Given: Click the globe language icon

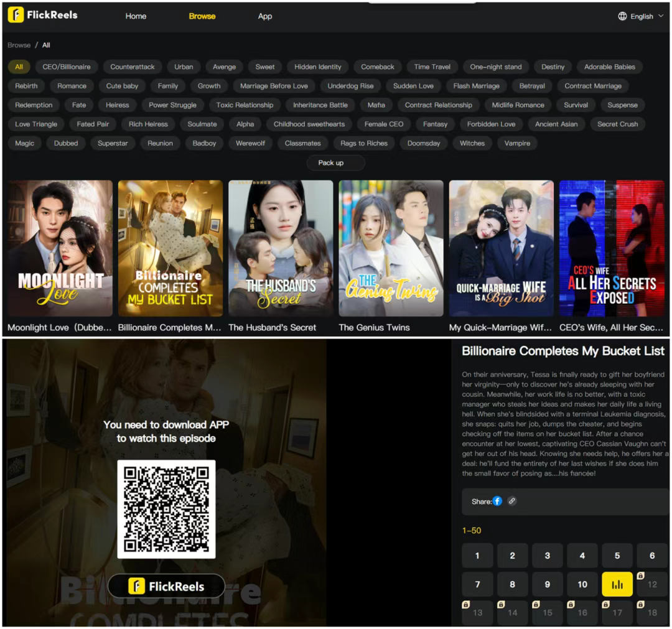Looking at the screenshot, I should click(x=622, y=16).
